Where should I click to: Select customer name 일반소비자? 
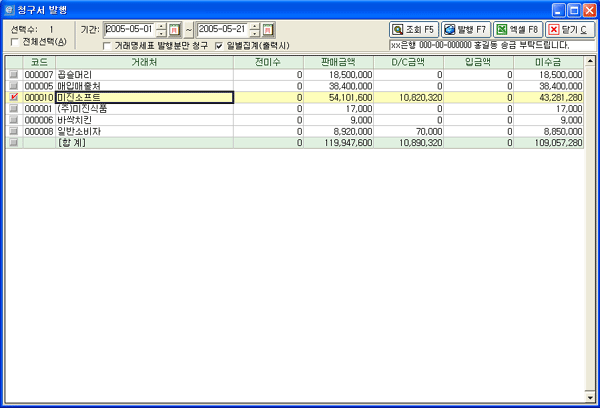pyautogui.click(x=79, y=131)
